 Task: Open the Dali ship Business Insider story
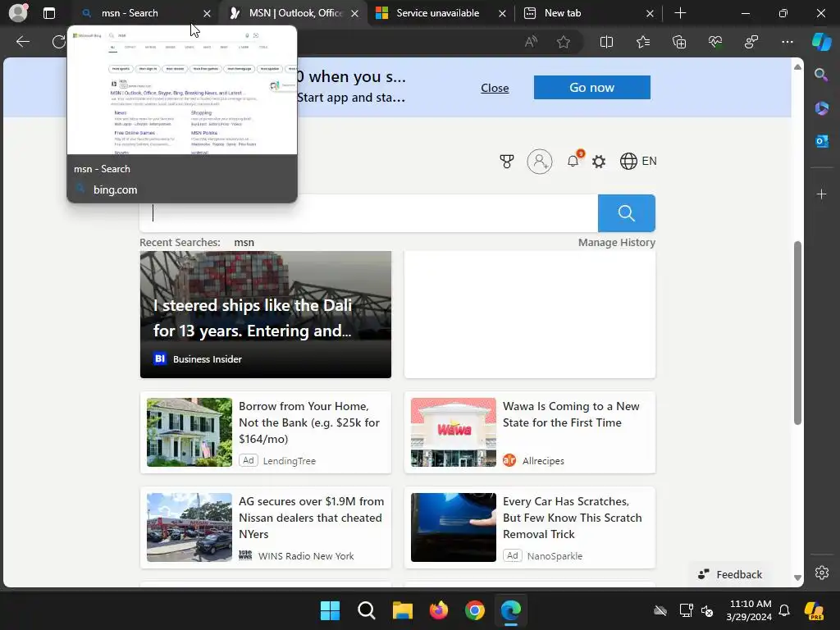tap(266, 314)
